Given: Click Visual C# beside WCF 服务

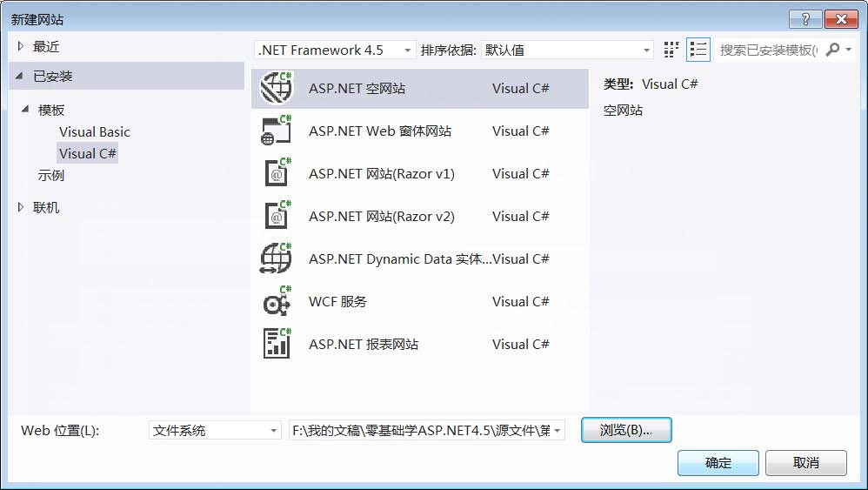Looking at the screenshot, I should coord(520,302).
